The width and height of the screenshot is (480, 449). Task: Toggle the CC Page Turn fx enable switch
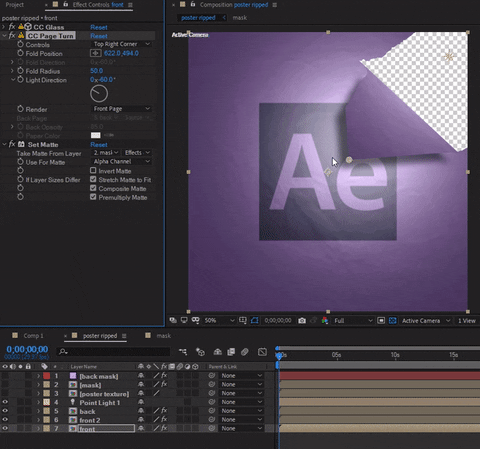pos(12,36)
